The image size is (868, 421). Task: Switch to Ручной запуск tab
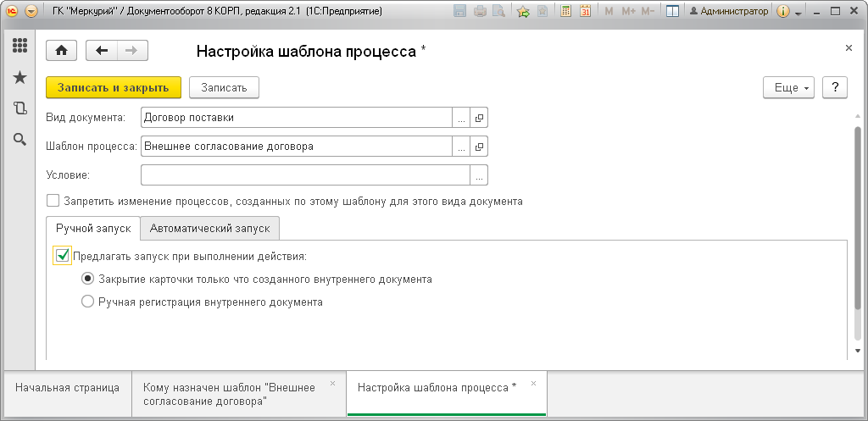(x=93, y=228)
